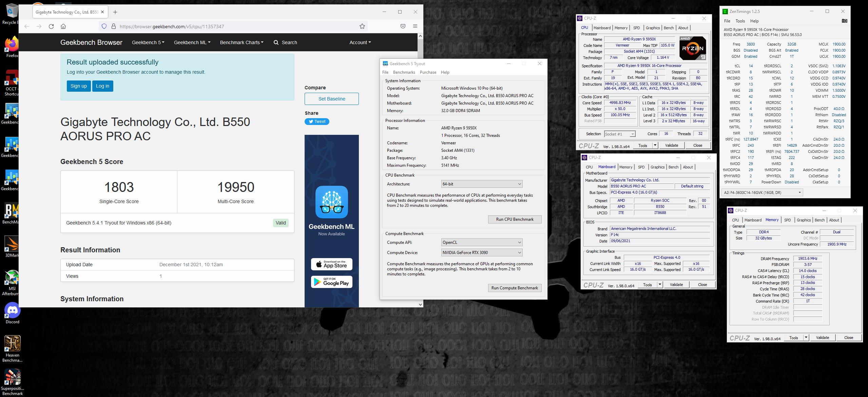
Task: Go to the Firefox home page
Action: [63, 26]
